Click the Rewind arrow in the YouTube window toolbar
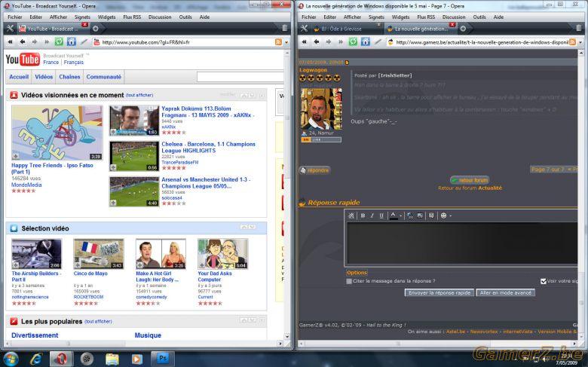Image resolution: width=588 pixels, height=367 pixels. click(10, 42)
